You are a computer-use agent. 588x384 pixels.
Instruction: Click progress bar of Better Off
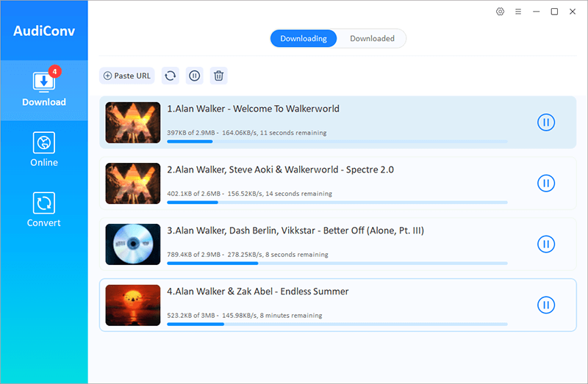pos(337,264)
